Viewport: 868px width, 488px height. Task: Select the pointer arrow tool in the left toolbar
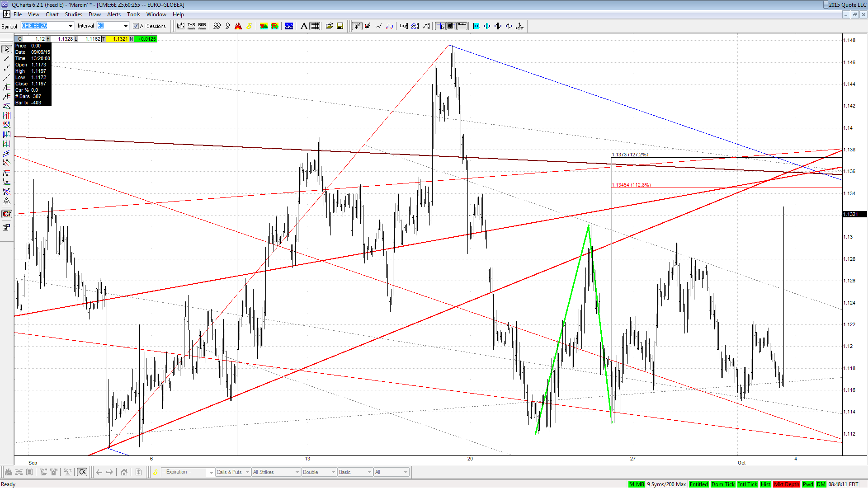(7, 49)
